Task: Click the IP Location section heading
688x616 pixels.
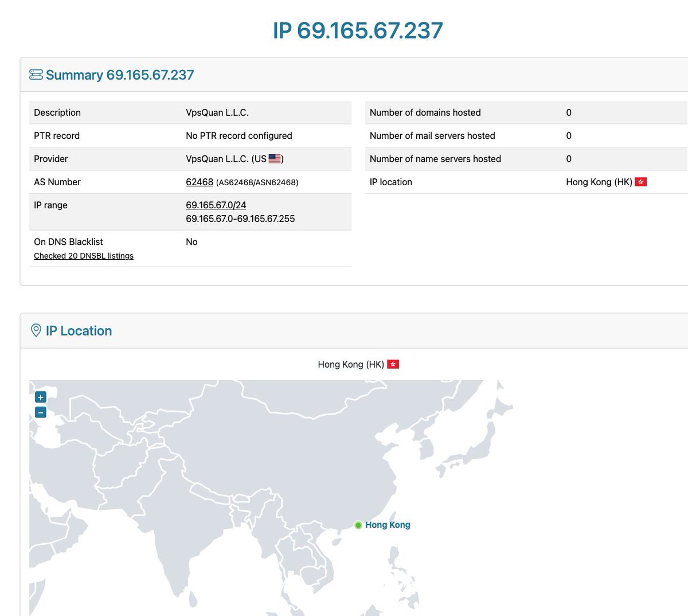Action: (x=79, y=330)
